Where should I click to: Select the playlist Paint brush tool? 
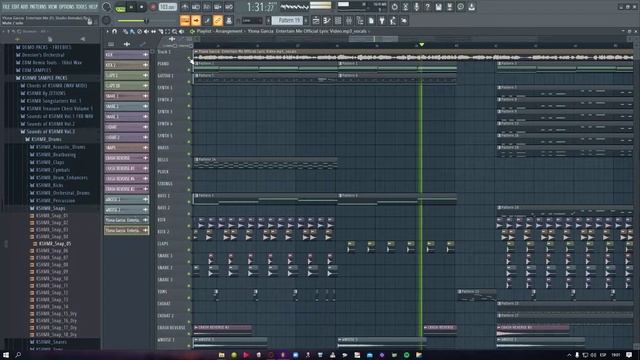pyautogui.click(x=132, y=31)
